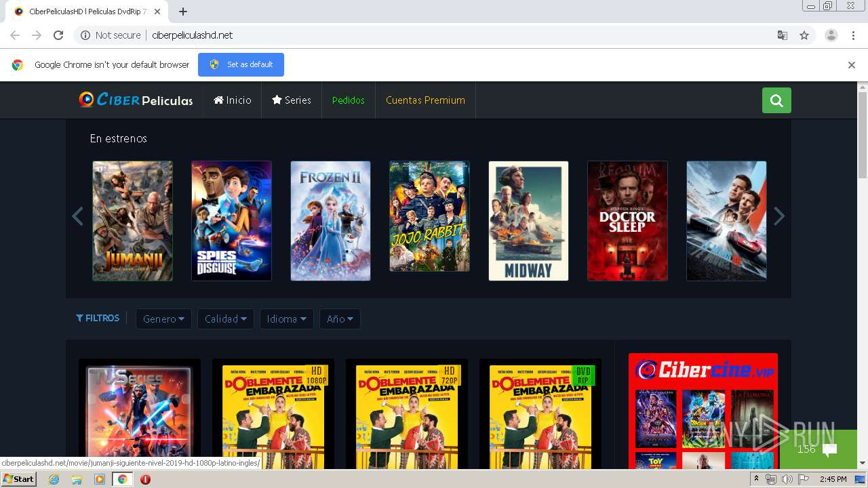Open the Chrome profile avatar
This screenshot has width=868, height=488.
click(831, 35)
